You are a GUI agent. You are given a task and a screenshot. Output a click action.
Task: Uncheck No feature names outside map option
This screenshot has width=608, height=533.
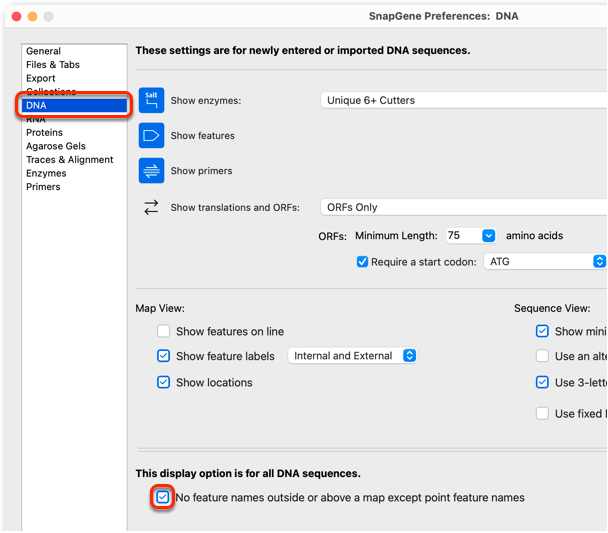pos(162,497)
